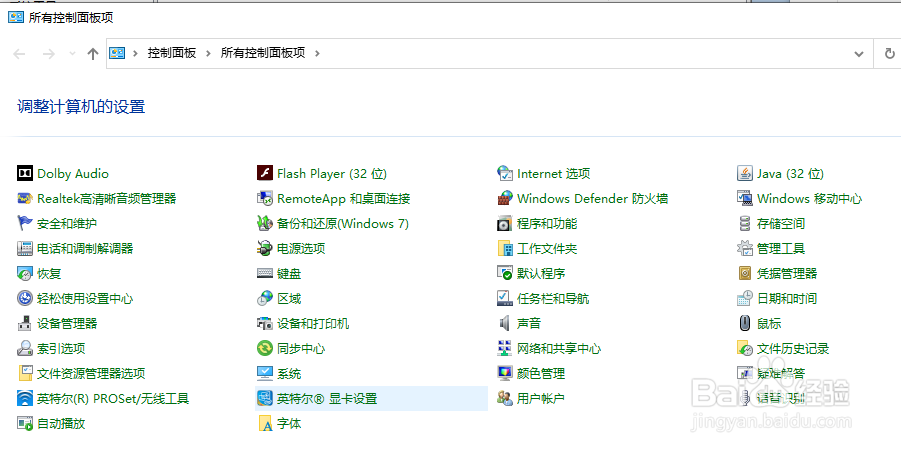The height and width of the screenshot is (452, 901).
Task: Open address bar history dropdown
Action: point(858,54)
